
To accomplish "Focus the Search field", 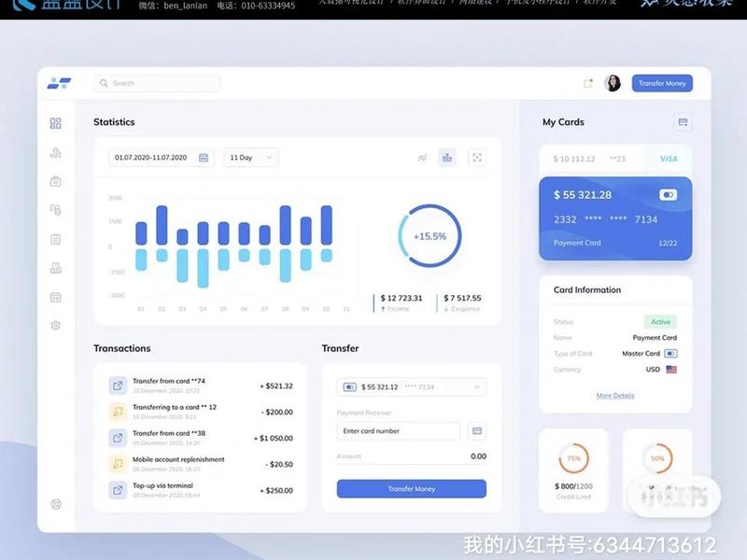I will coord(157,83).
